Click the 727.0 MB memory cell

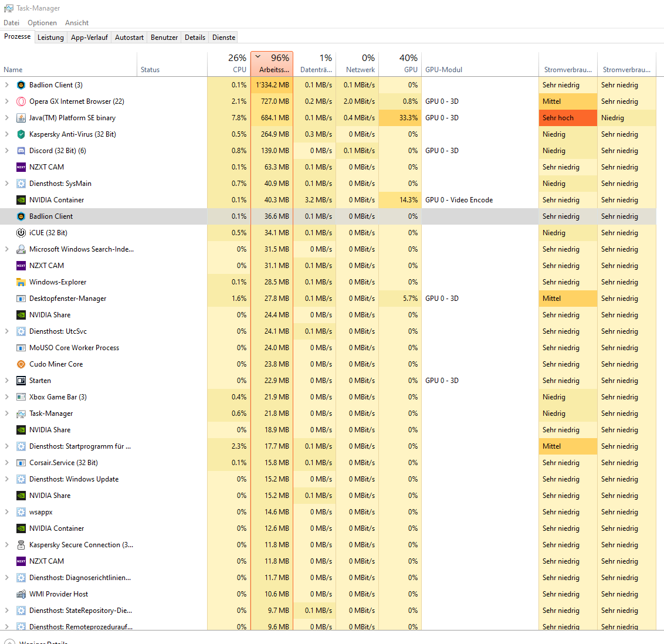tap(272, 101)
